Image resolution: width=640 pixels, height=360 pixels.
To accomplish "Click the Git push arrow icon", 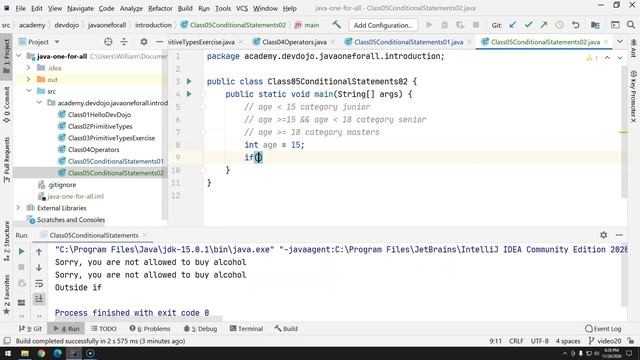I will [544, 25].
